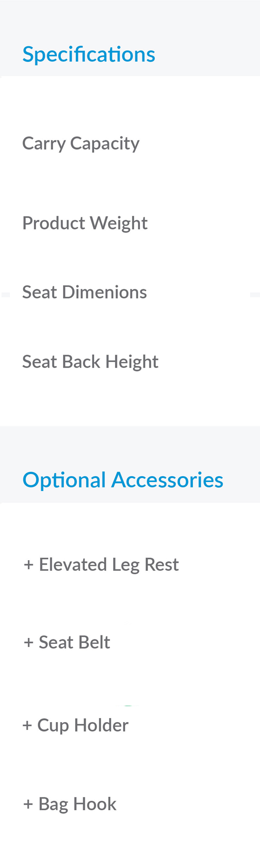Click the gray header area above Specifications
Viewport: 260px width, 868px height.
coord(130,21)
